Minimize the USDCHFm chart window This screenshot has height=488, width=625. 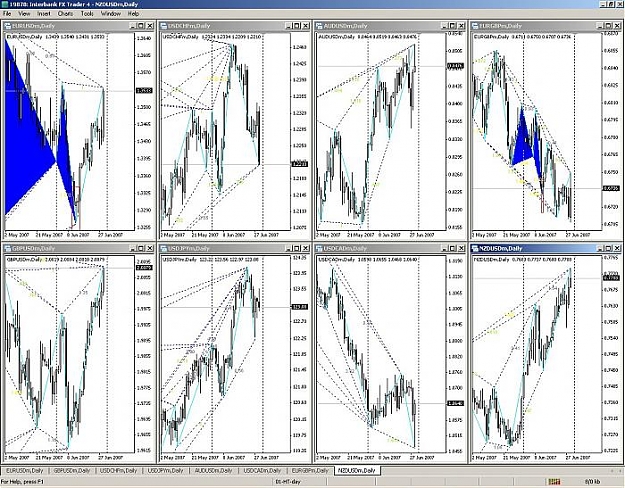tap(288, 26)
